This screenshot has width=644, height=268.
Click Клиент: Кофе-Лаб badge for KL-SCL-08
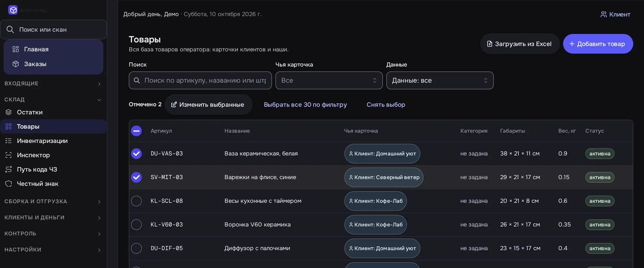[376, 201]
